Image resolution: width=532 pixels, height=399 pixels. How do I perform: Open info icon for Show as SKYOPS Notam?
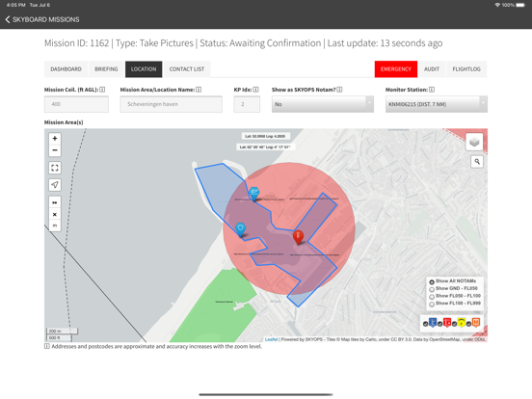click(x=339, y=90)
